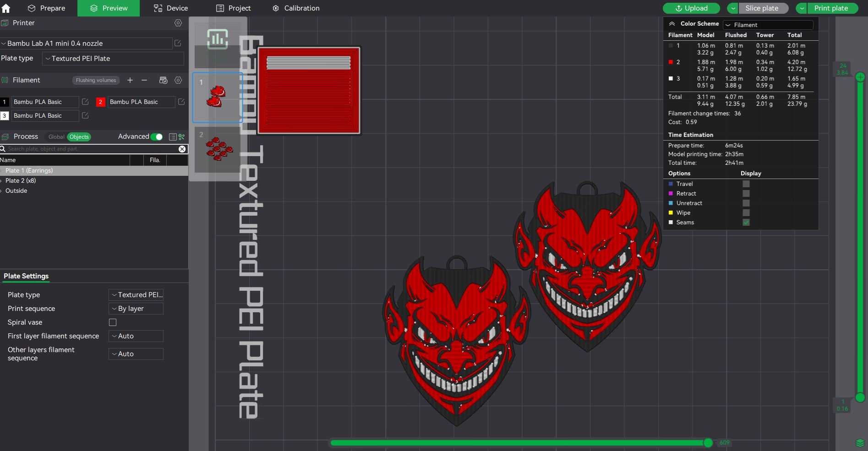The image size is (868, 451).
Task: Toggle Advanced mode switch
Action: pos(157,137)
